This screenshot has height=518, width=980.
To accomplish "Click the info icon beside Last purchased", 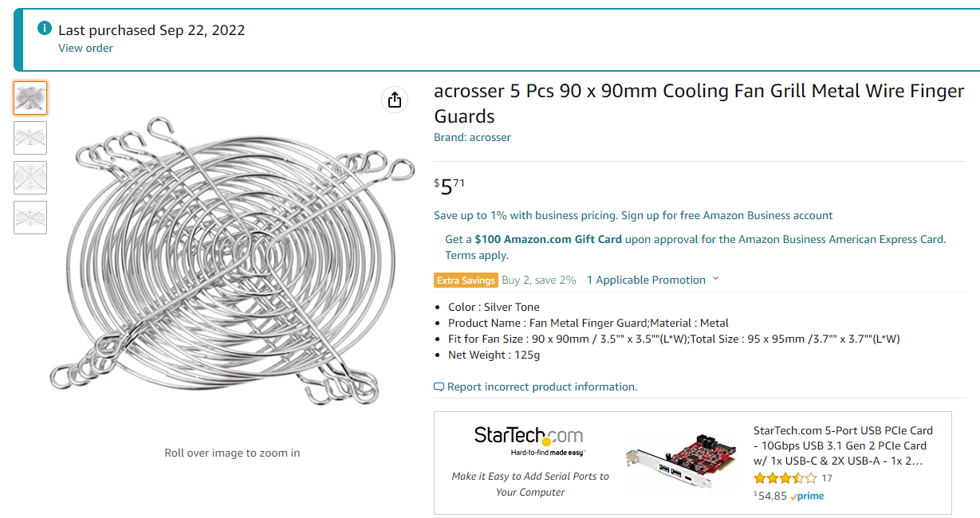I will pos(45,29).
